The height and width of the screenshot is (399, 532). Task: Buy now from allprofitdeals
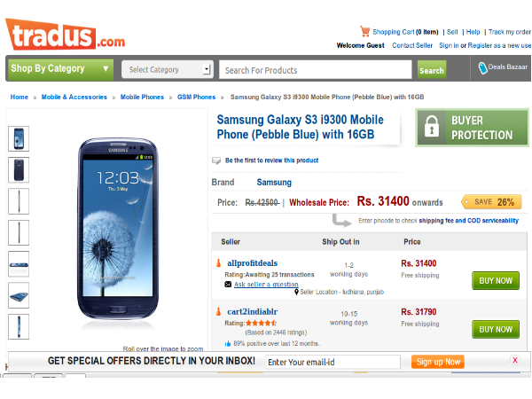point(495,281)
